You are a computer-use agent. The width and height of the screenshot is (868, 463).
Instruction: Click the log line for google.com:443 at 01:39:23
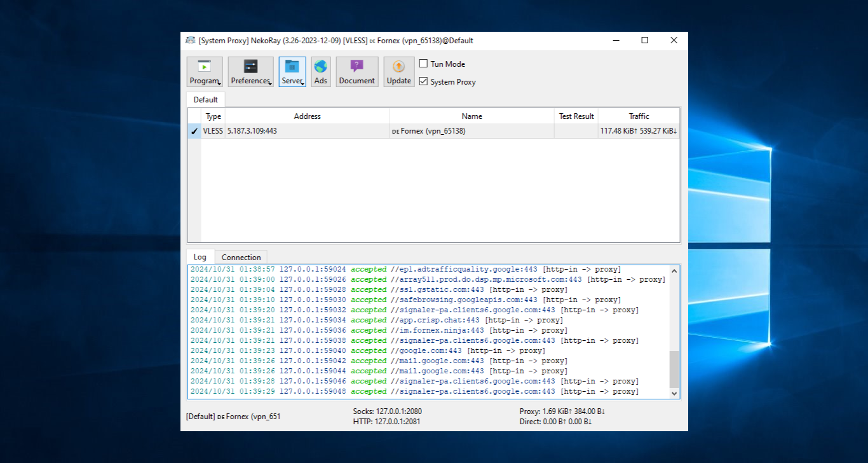pos(367,350)
